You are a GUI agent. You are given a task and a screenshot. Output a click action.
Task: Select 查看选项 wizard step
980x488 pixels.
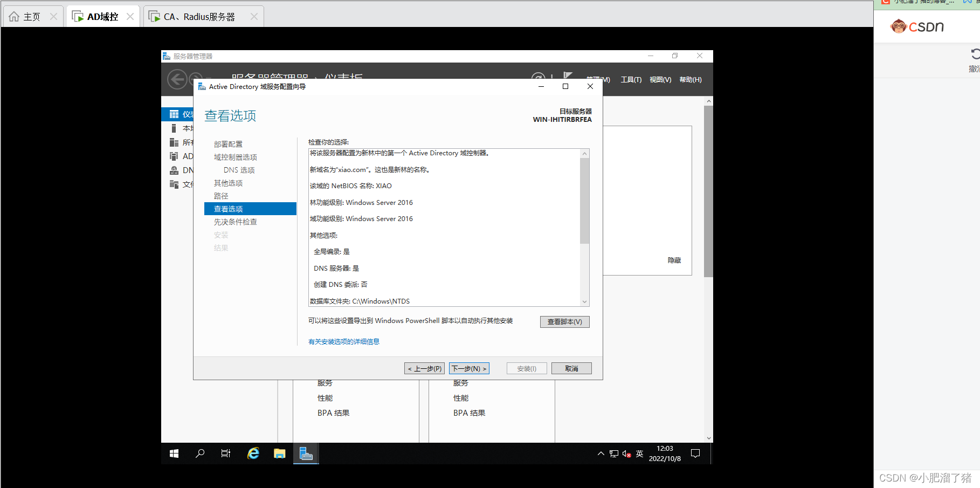pos(251,209)
